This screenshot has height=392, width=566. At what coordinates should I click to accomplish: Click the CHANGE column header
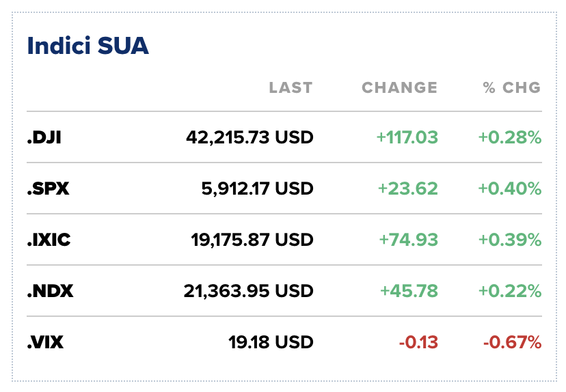(399, 87)
